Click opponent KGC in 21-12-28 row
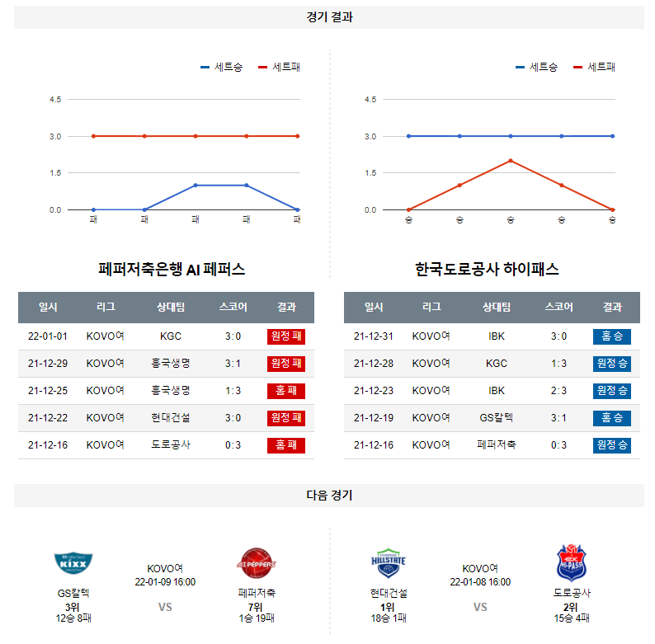 click(x=497, y=364)
